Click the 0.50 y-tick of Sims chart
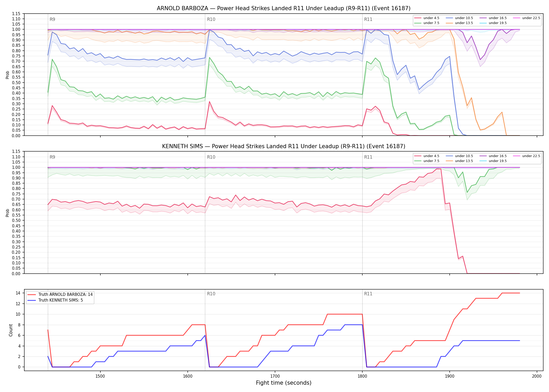549x392 pixels. 16,220
